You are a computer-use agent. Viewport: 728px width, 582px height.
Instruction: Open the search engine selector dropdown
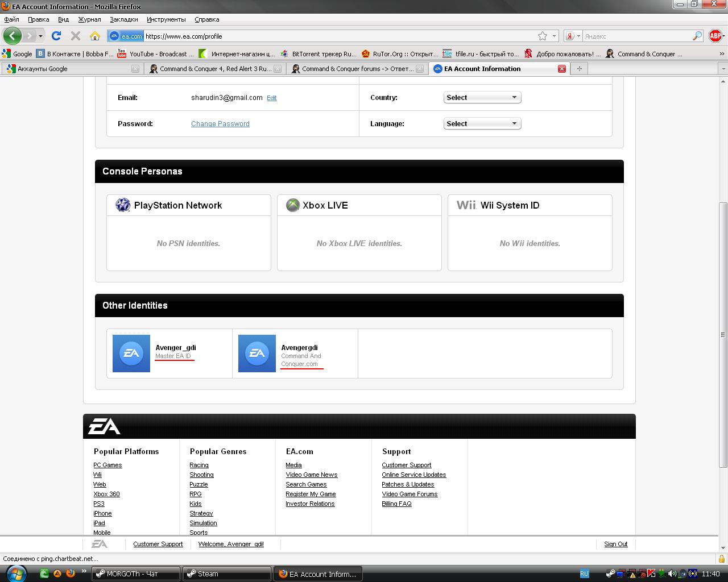(x=573, y=36)
